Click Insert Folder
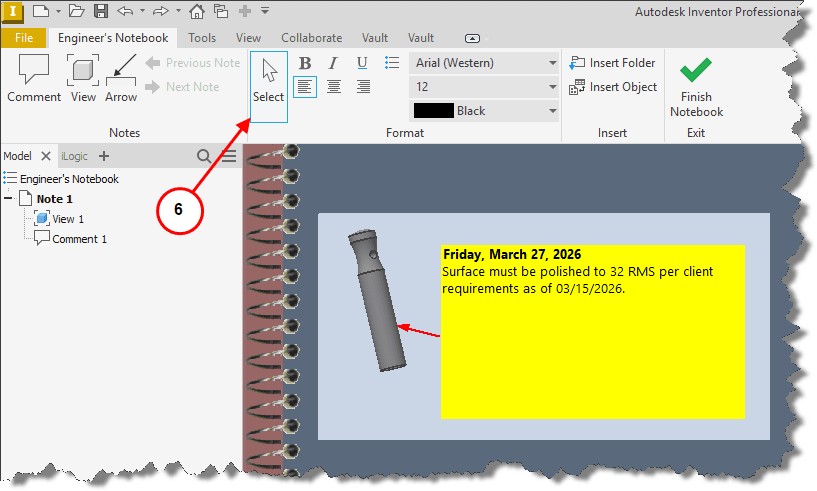 coord(612,63)
